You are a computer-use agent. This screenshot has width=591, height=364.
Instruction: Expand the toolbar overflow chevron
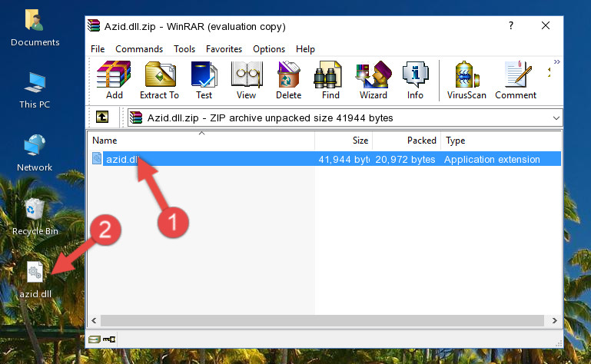point(556,61)
